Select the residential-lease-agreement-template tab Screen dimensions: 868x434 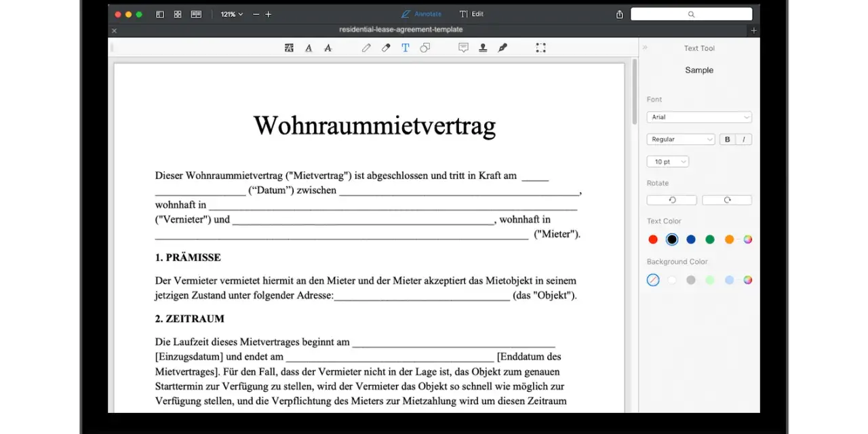[401, 30]
